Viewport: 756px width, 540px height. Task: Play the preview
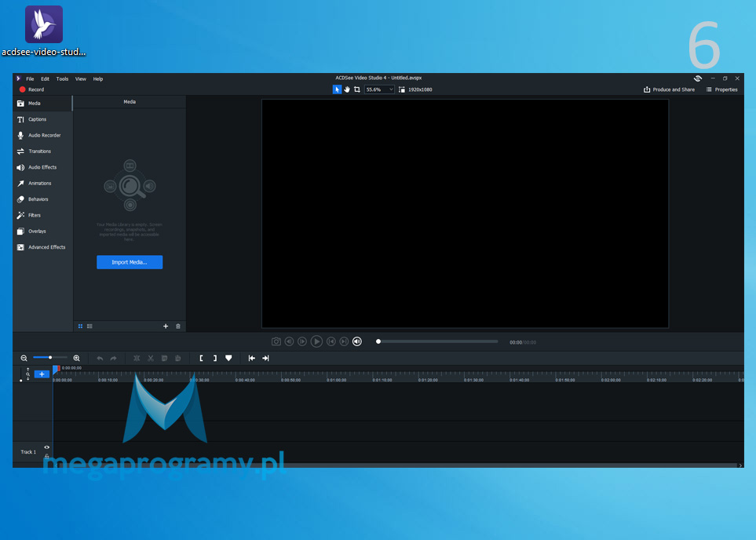(316, 341)
